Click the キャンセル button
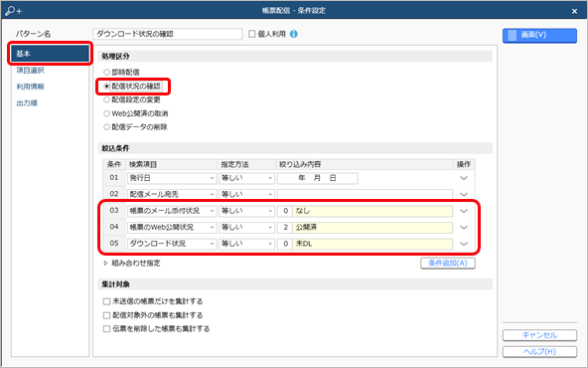This screenshot has width=588, height=368. (539, 335)
